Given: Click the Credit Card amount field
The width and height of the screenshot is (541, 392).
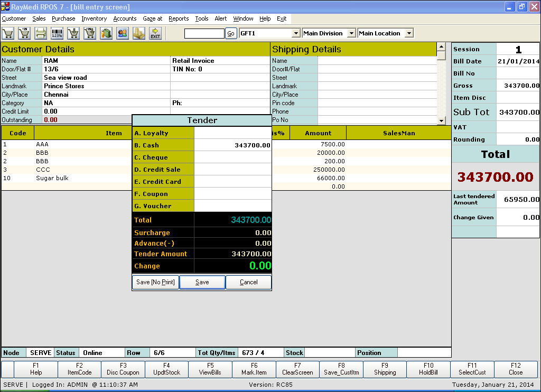Looking at the screenshot, I should [233, 182].
